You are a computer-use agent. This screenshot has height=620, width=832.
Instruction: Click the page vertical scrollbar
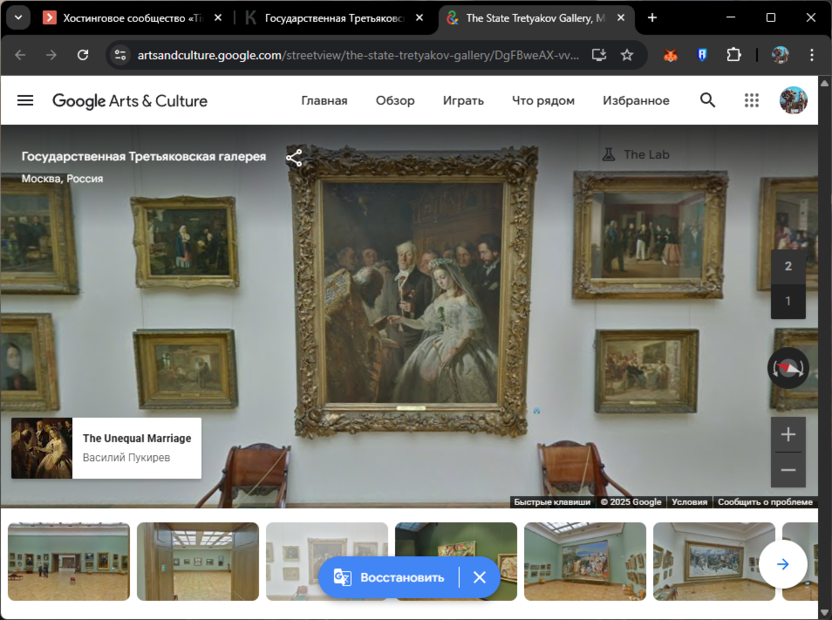(x=824, y=348)
